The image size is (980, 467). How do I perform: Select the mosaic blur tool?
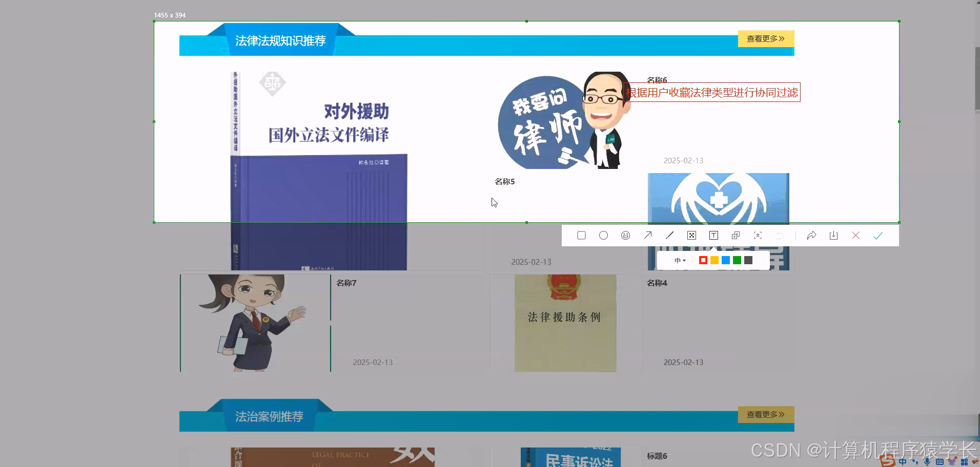click(691, 235)
